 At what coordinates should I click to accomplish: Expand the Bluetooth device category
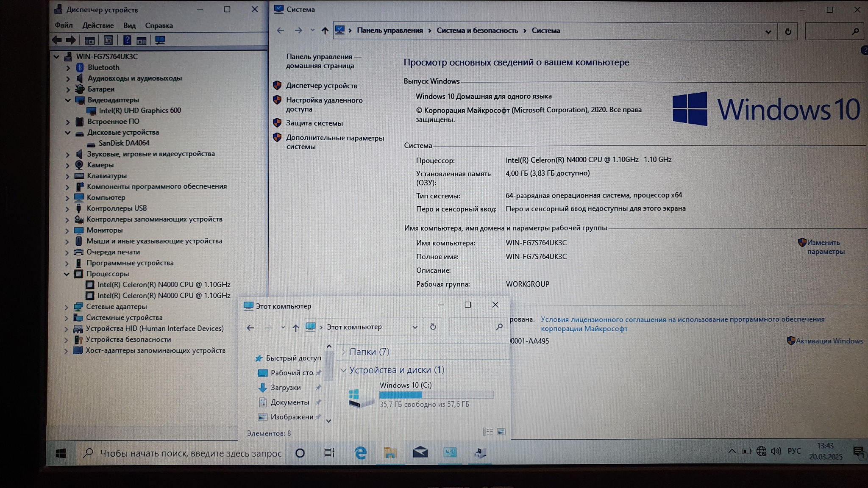68,68
